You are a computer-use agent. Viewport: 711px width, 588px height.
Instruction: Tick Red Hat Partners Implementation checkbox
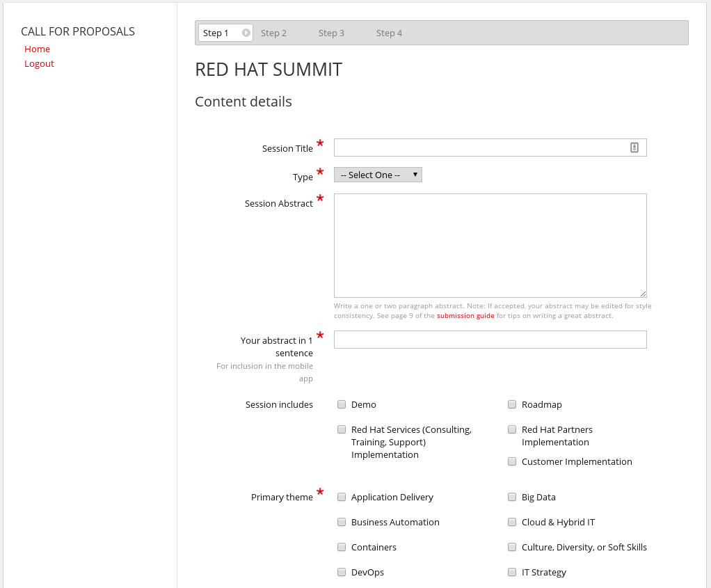tap(512, 429)
